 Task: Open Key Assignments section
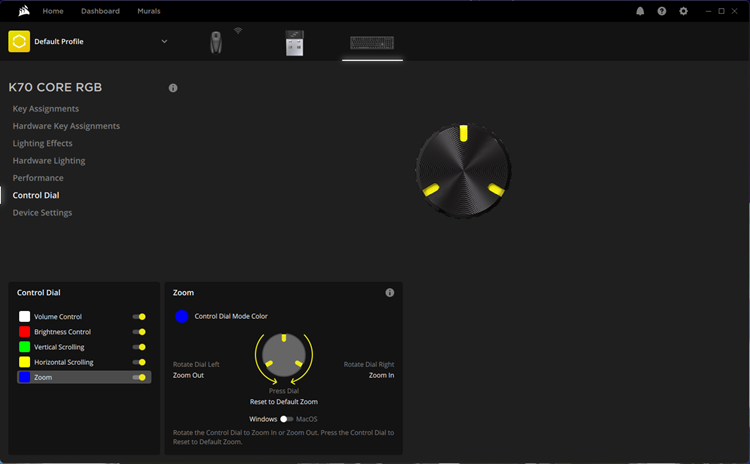(46, 109)
